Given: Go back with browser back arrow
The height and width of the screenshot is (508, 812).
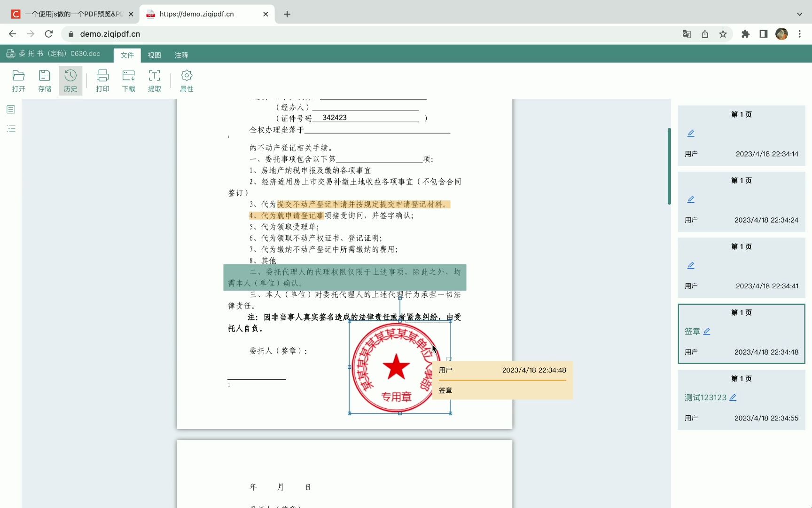Looking at the screenshot, I should click(13, 34).
